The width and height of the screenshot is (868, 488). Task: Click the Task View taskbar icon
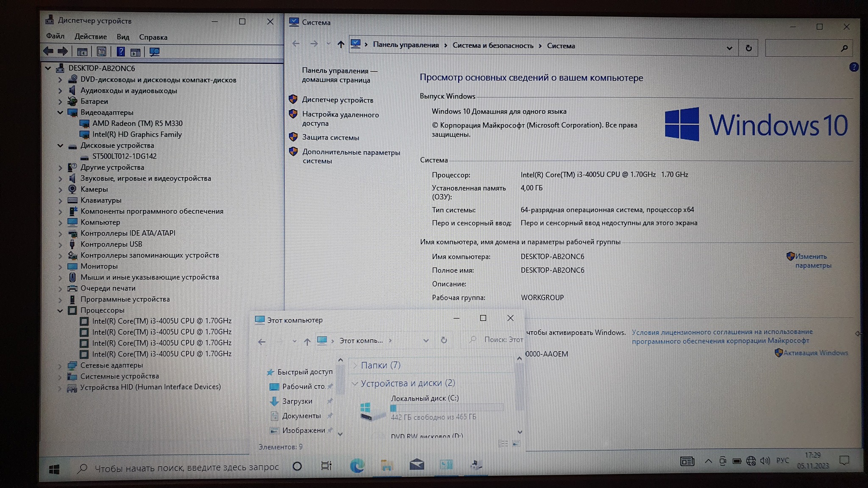pos(326,466)
